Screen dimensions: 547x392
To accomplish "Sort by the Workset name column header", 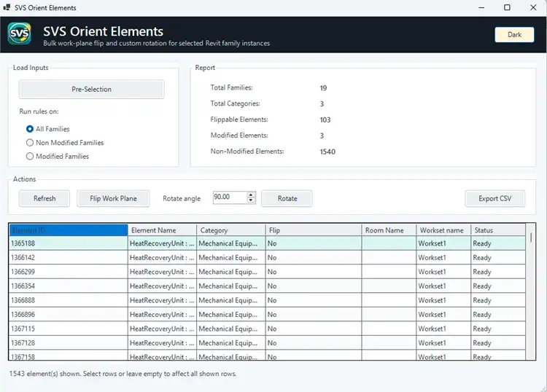I will [443, 230].
